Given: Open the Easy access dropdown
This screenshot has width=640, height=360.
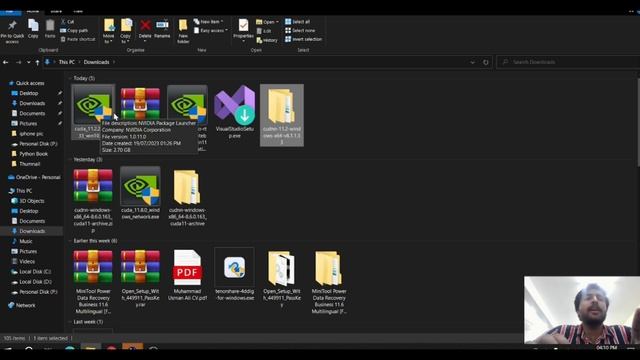Looking at the screenshot, I should click(x=211, y=31).
